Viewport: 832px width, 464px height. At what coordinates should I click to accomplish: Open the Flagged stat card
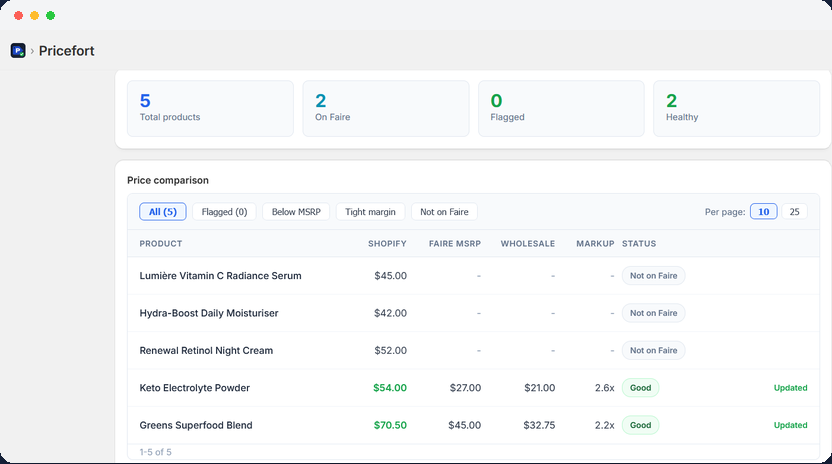click(561, 108)
